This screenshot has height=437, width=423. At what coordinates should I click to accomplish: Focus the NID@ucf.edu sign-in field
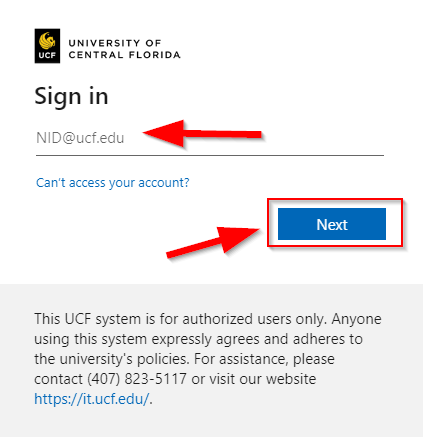click(x=210, y=138)
